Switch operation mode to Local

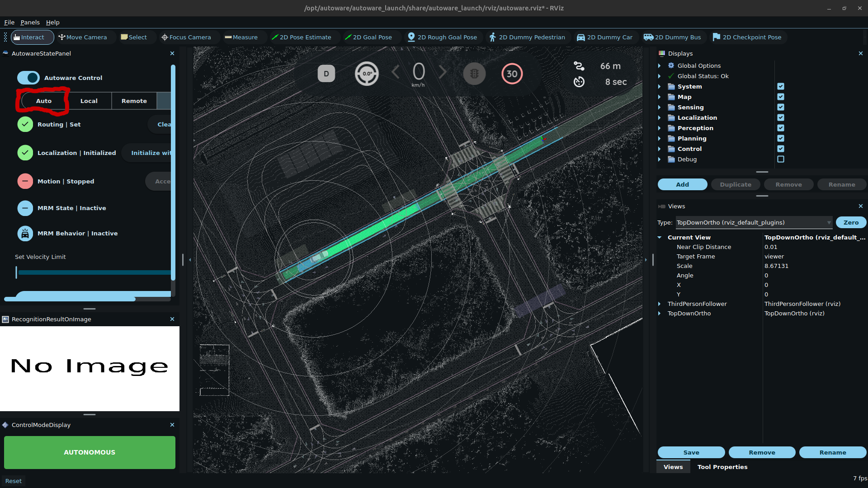(x=89, y=101)
